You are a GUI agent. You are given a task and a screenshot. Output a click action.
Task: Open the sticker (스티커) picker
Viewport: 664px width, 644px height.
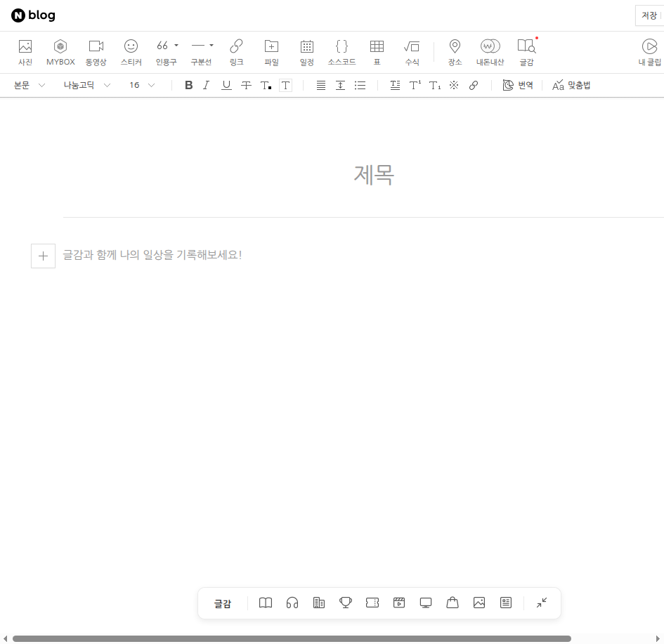click(131, 52)
